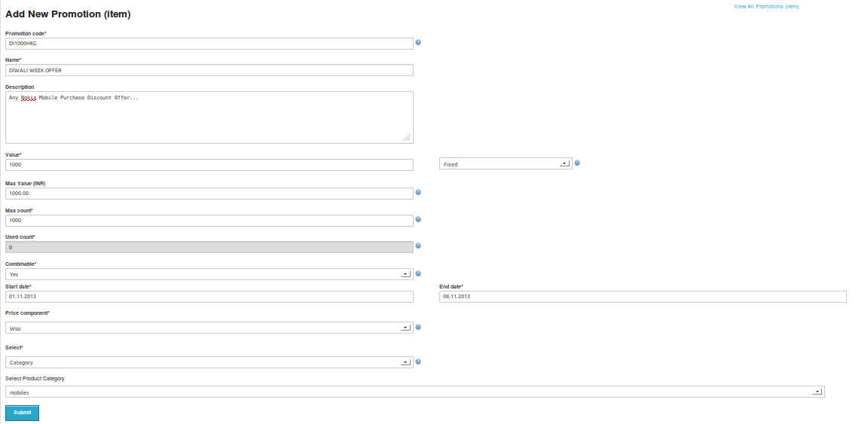Click help icon beside Price component dropdown
Screen dimensions: 868x424
tap(418, 327)
